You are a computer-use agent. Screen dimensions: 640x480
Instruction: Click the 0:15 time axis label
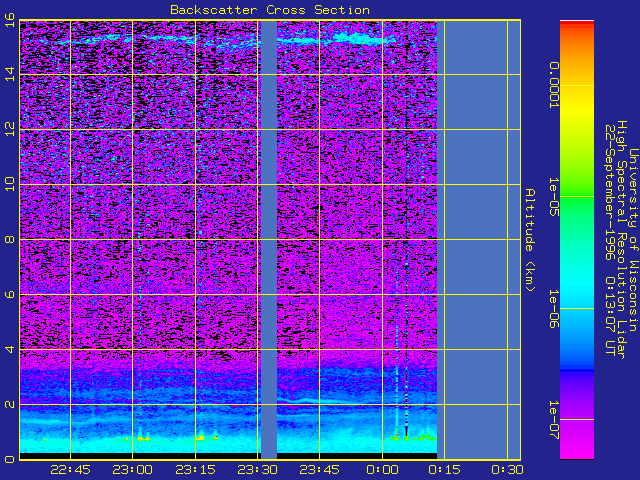tap(444, 470)
